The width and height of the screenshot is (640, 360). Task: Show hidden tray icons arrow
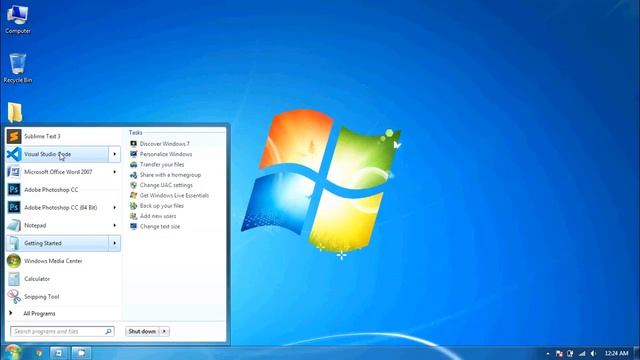548,353
